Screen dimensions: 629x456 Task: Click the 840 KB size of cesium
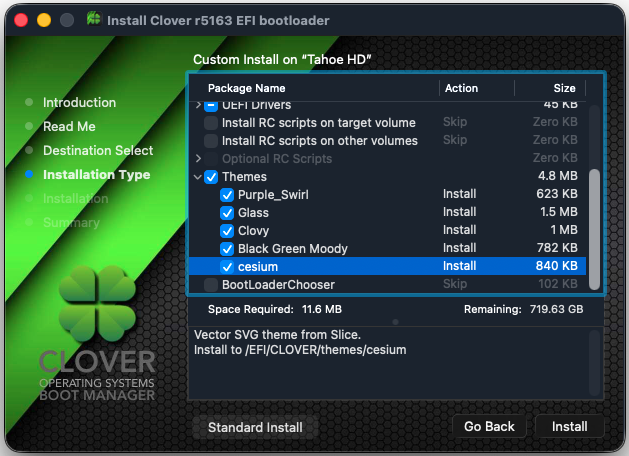tap(556, 266)
